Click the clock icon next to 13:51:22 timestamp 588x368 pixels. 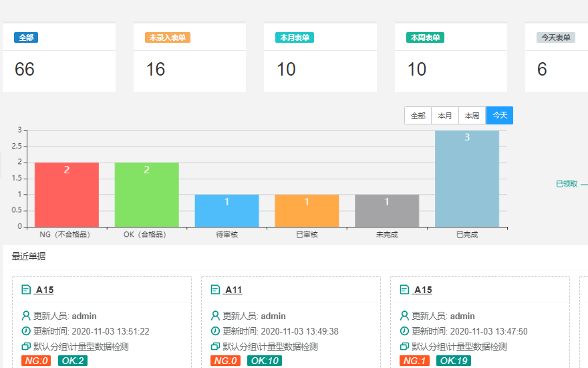27,331
